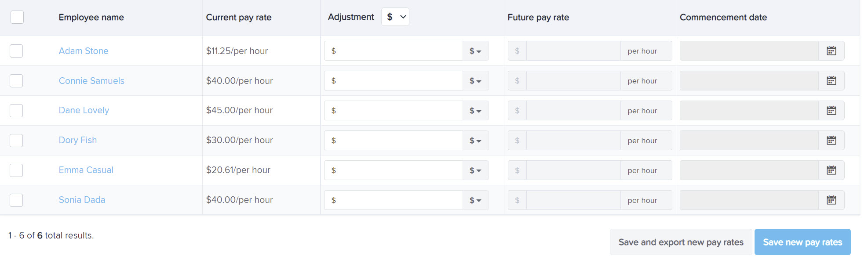The width and height of the screenshot is (868, 260).
Task: Check the box next to Dory Fish
Action: coord(16,141)
